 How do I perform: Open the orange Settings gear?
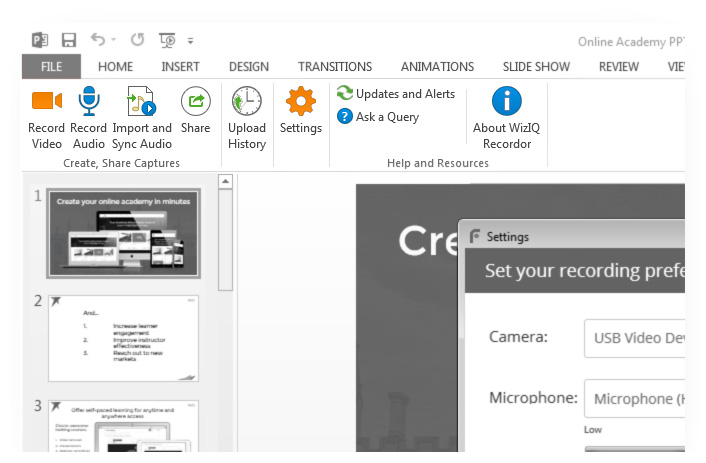click(300, 101)
